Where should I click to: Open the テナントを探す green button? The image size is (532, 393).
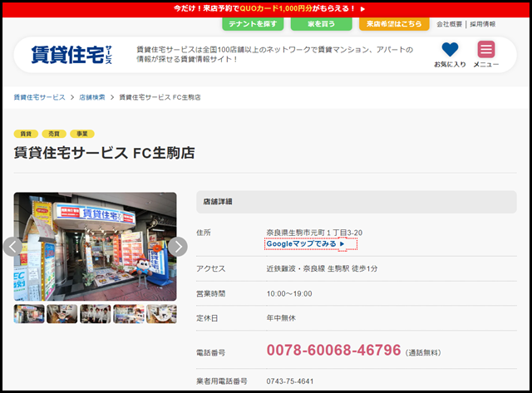tap(253, 24)
